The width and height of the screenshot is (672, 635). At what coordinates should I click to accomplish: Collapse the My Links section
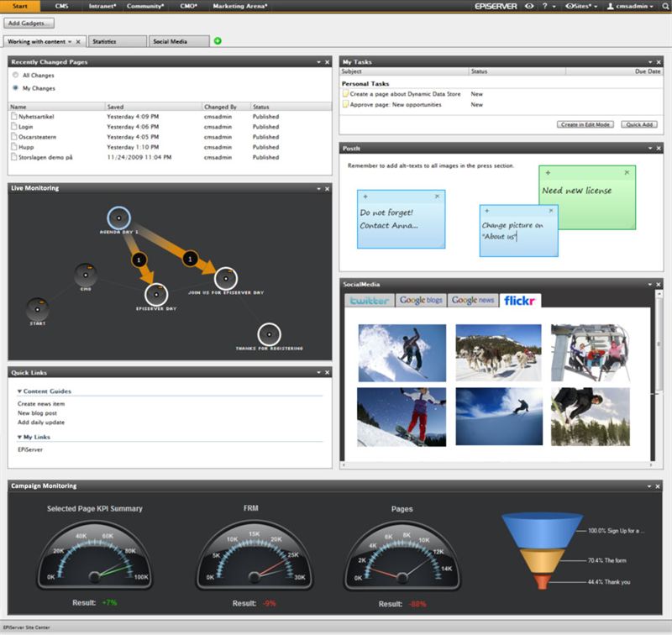[x=19, y=438]
